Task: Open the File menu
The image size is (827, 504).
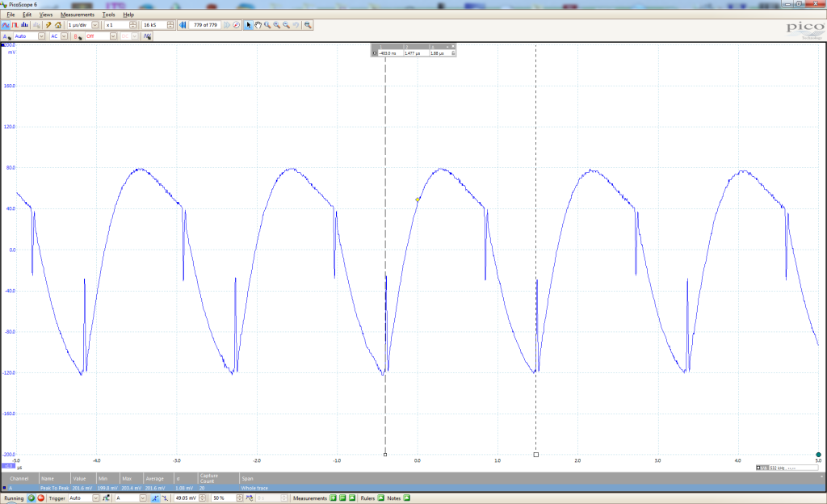Action: [x=10, y=15]
